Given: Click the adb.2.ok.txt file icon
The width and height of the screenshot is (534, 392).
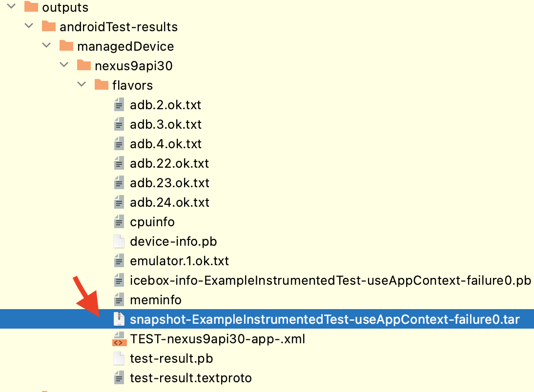Looking at the screenshot, I should (x=119, y=104).
